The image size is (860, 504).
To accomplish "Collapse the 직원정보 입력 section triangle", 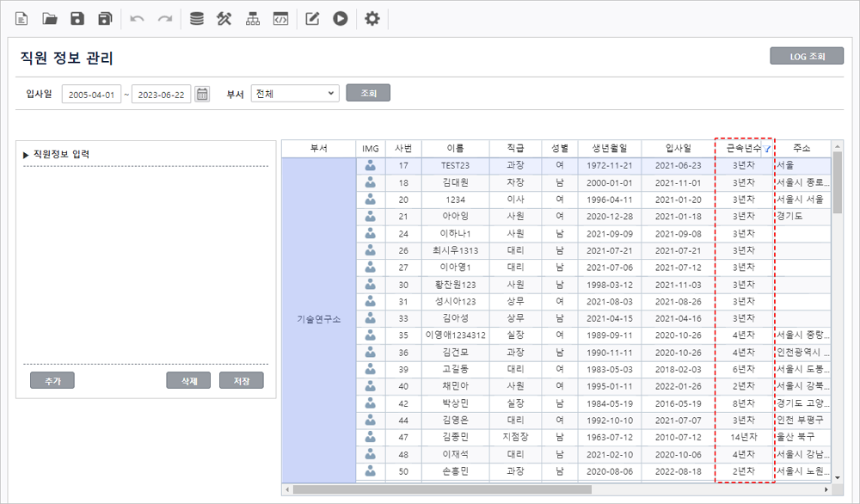I will (x=26, y=155).
